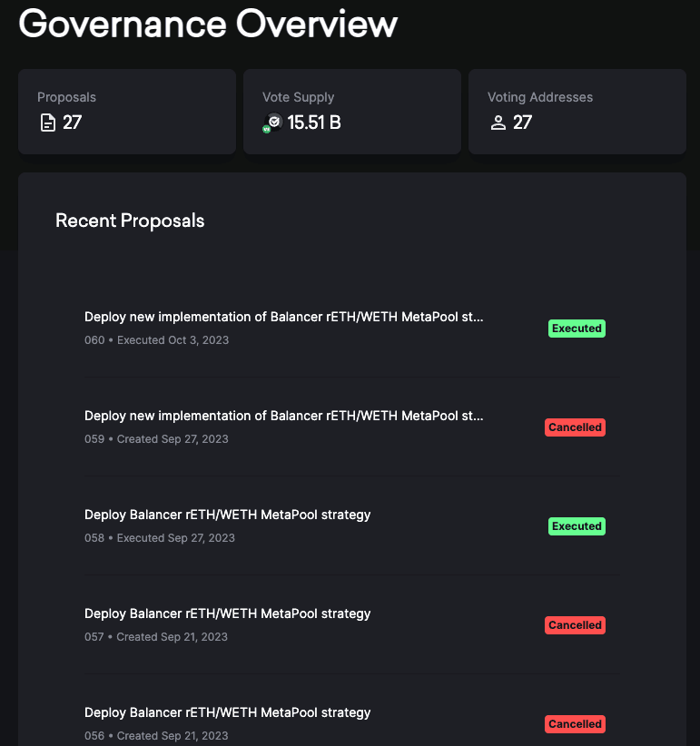This screenshot has width=700, height=746.
Task: Open proposal 056 by clicking its title
Action: pyautogui.click(x=227, y=712)
